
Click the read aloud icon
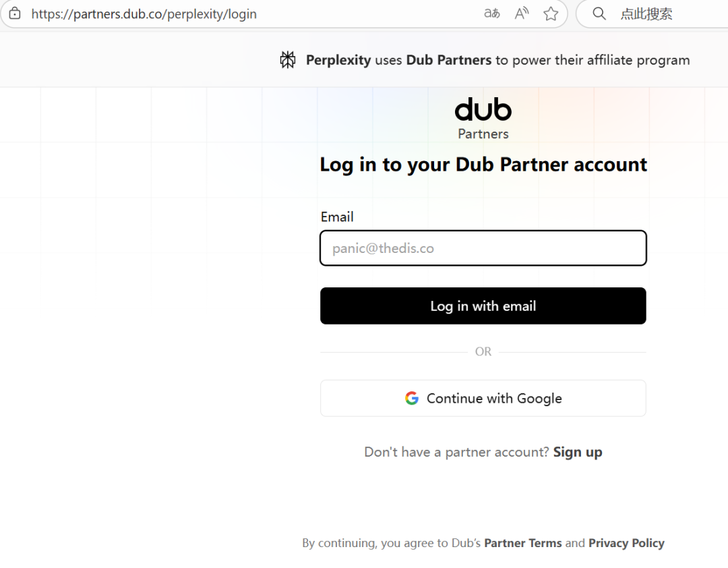522,13
